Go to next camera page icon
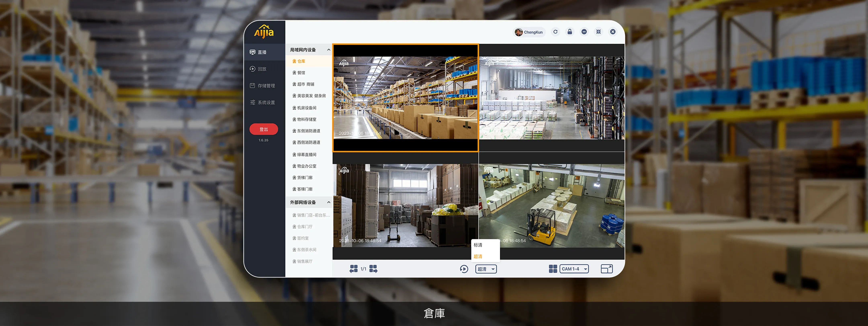 [373, 269]
